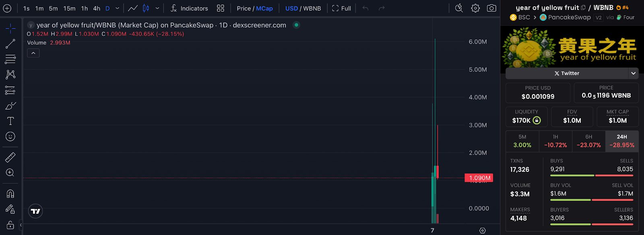Select the ruler measure tool

tap(10, 157)
